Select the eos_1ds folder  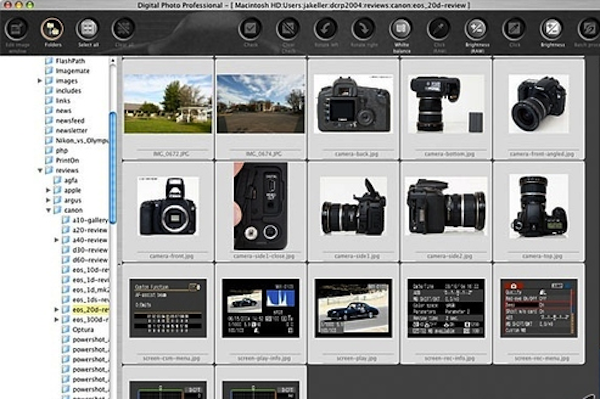coord(85,300)
